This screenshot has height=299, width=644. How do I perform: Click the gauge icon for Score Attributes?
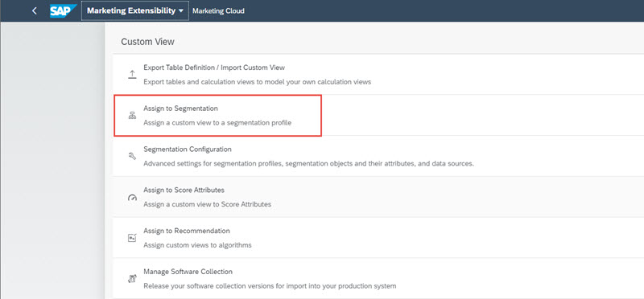point(132,197)
